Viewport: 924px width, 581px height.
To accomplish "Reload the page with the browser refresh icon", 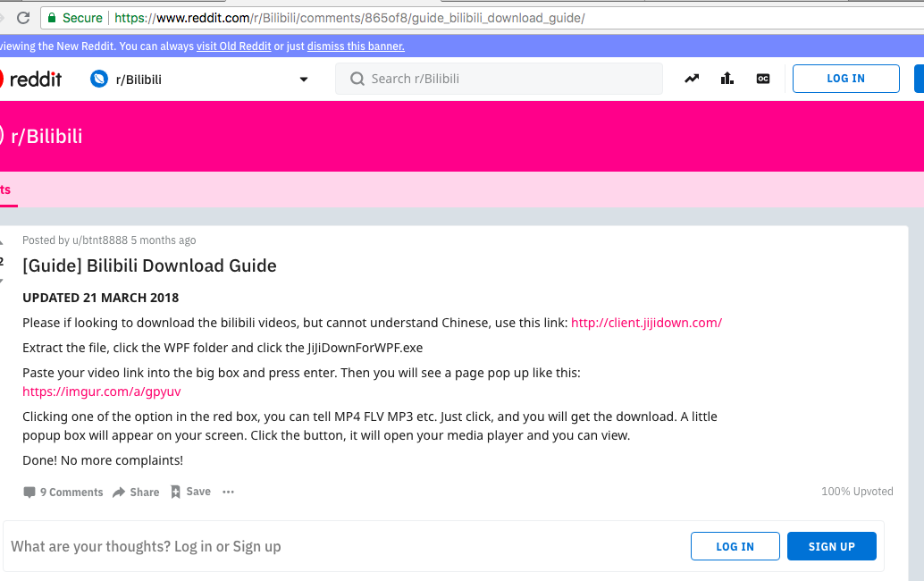I will pos(23,18).
